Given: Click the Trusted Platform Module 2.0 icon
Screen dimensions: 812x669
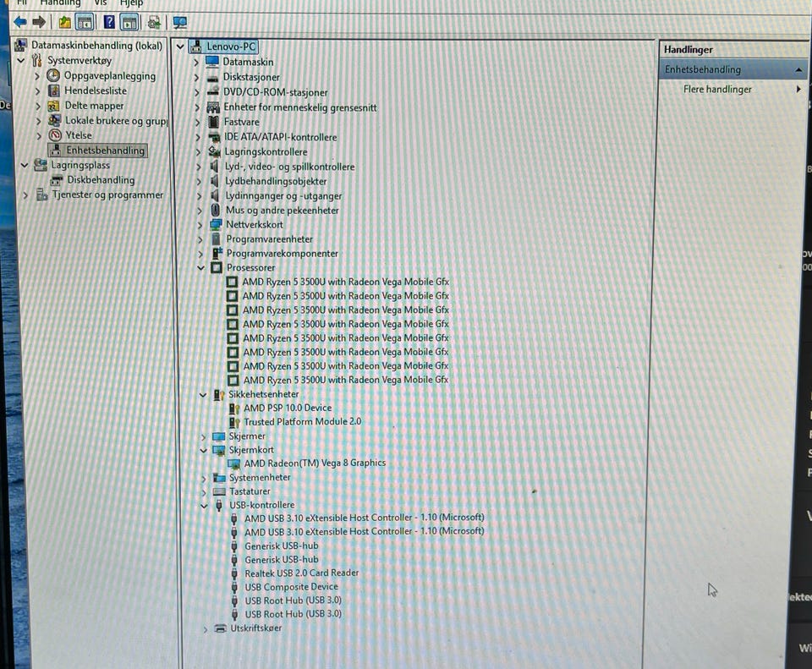Looking at the screenshot, I should tap(234, 422).
